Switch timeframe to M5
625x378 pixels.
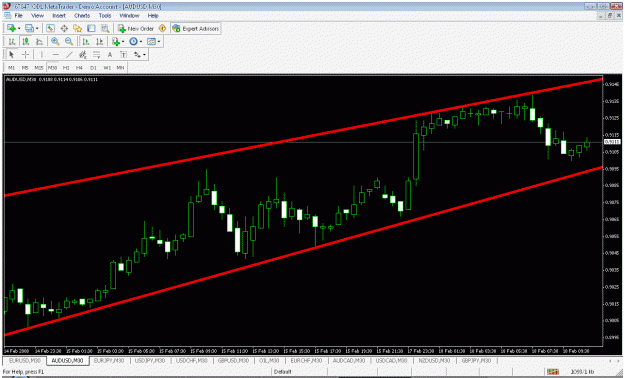(25, 68)
